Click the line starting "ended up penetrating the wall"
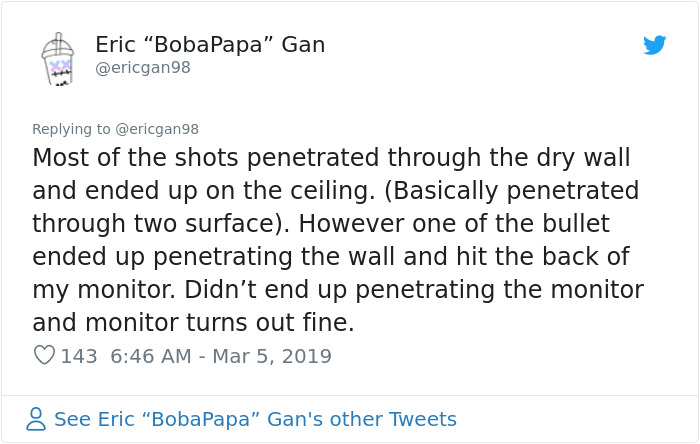The height and width of the screenshot is (444, 700). pyautogui.click(x=330, y=257)
